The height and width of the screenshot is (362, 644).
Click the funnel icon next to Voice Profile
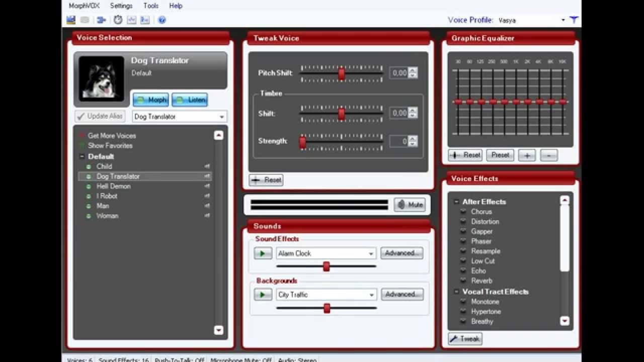point(574,20)
